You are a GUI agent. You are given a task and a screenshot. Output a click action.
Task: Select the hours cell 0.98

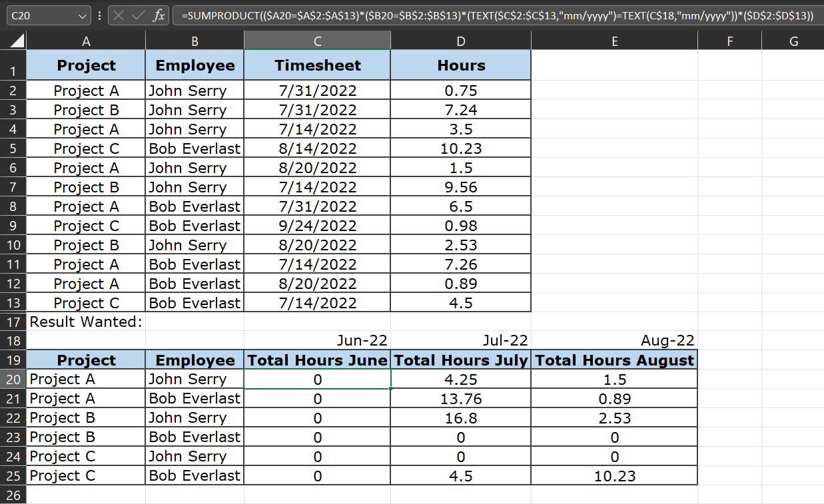461,226
